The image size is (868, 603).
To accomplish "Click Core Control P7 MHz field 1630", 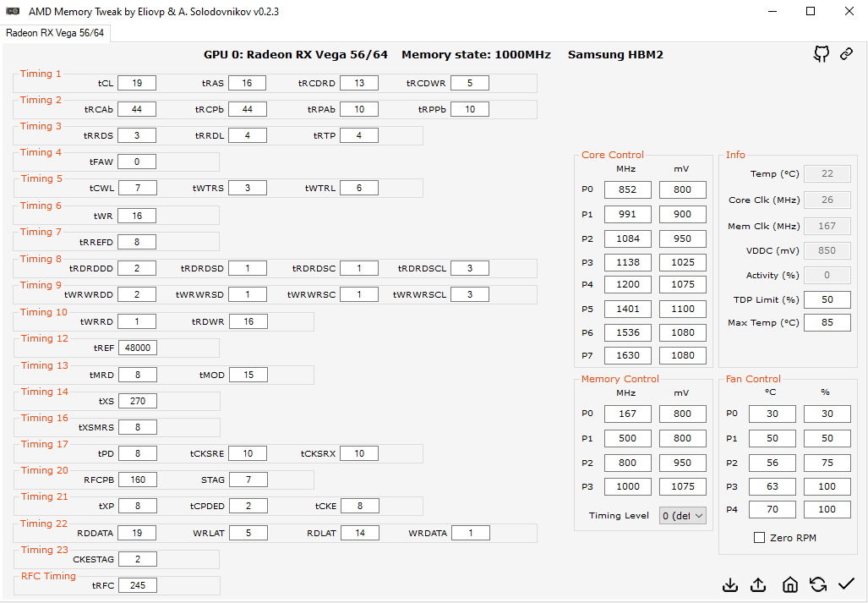I will tap(628, 355).
